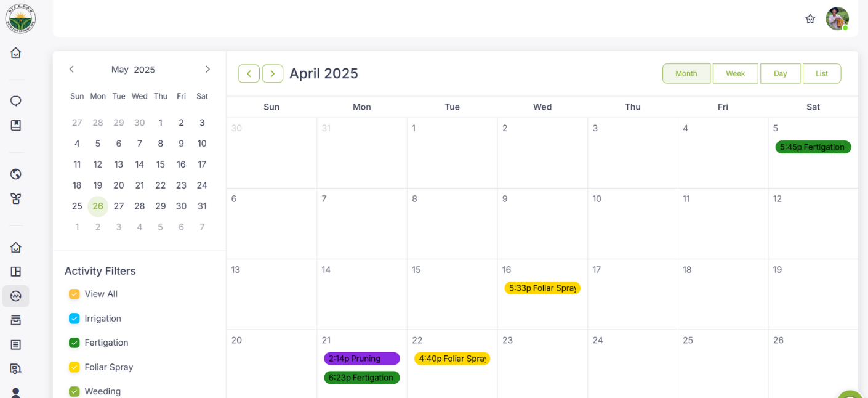
Task: Switch to the Week view
Action: click(735, 73)
